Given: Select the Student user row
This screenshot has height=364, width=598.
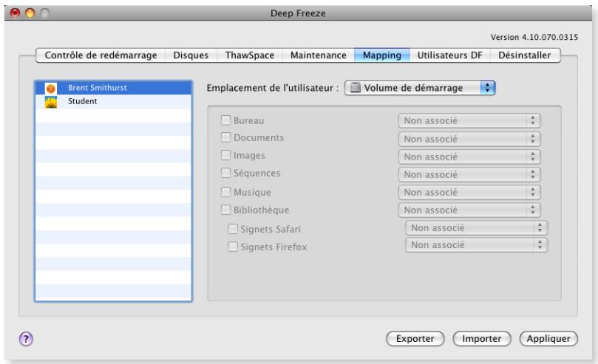Looking at the screenshot, I should click(x=113, y=102).
